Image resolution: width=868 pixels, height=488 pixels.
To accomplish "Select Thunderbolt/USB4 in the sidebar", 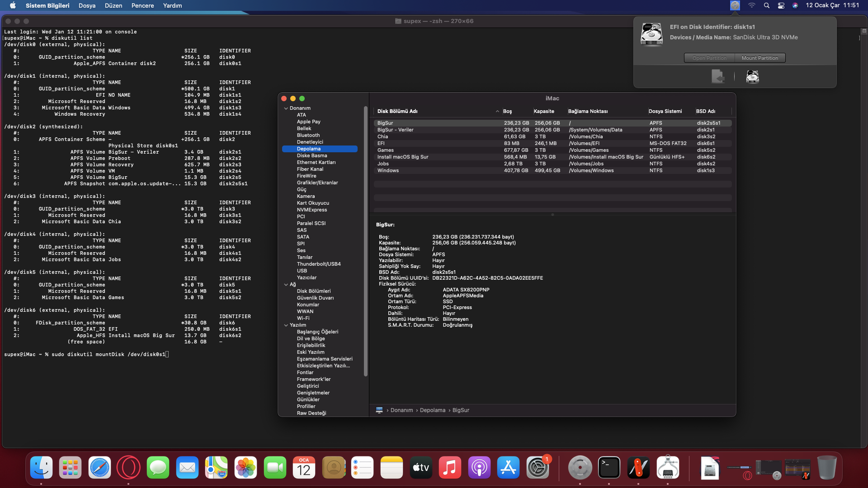I will [x=320, y=264].
